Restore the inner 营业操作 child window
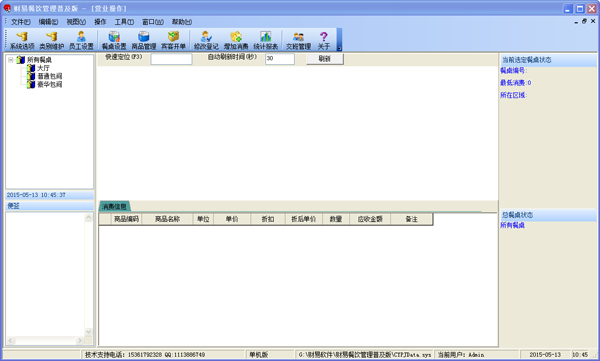 click(x=584, y=21)
